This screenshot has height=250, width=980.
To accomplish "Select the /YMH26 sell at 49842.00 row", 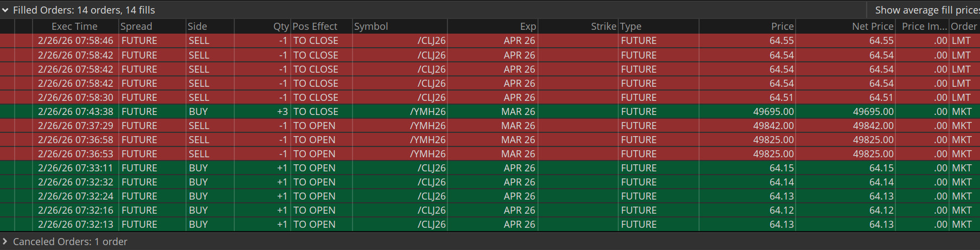I will (x=490, y=125).
